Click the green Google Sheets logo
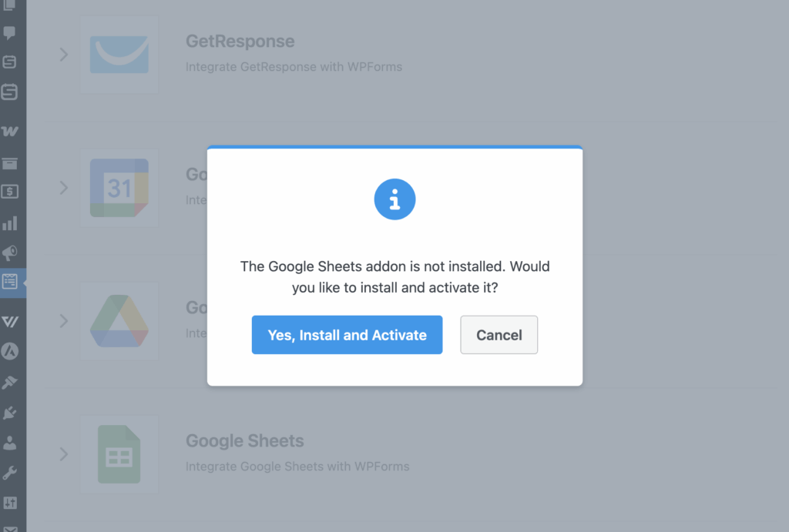 tap(119, 454)
